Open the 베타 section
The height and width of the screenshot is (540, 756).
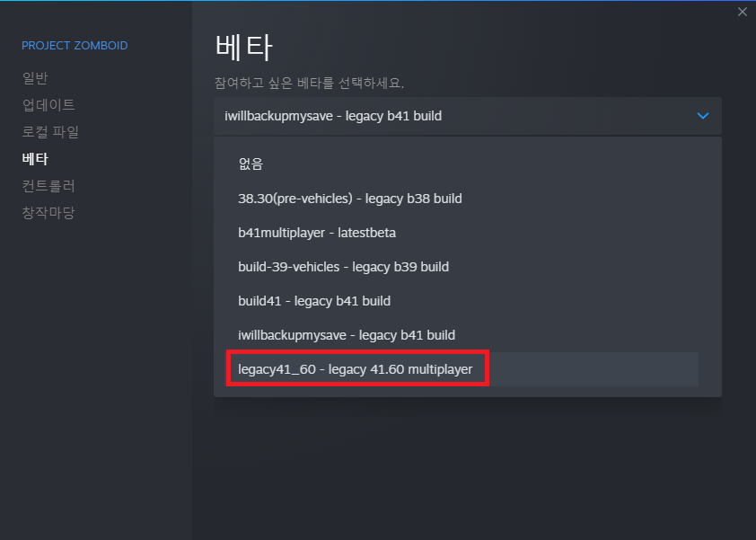coord(34,158)
